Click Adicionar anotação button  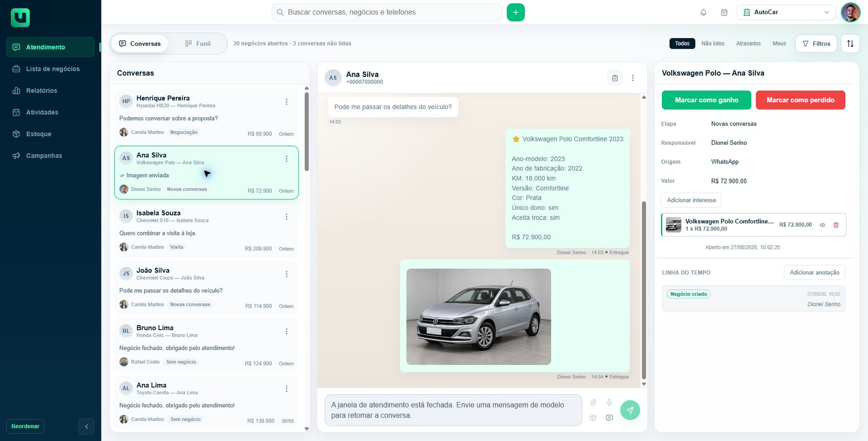814,272
